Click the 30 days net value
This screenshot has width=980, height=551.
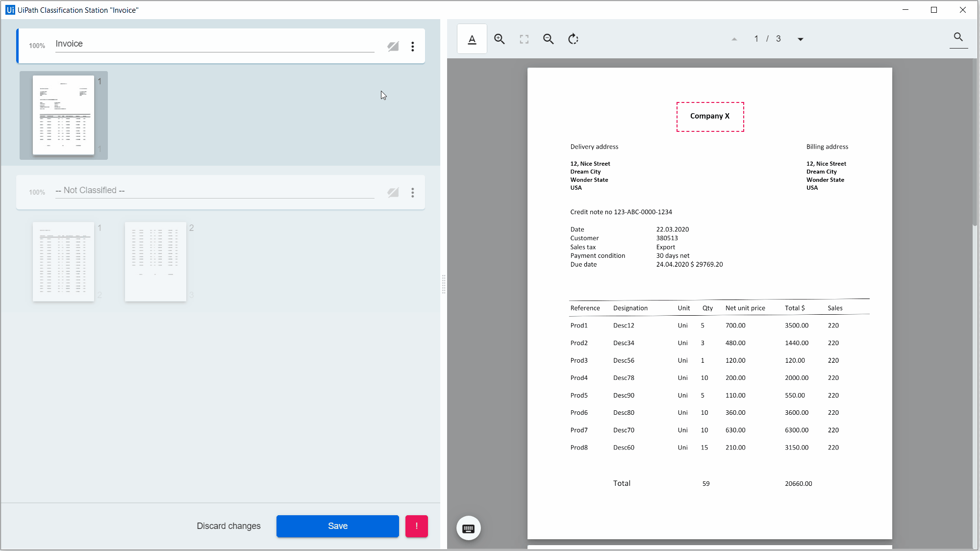pyautogui.click(x=673, y=256)
